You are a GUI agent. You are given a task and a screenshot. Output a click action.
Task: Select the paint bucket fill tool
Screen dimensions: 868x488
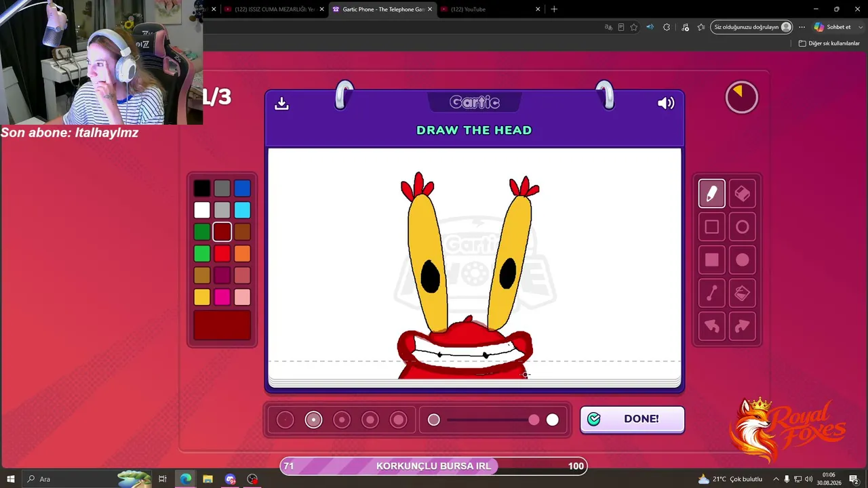(x=743, y=293)
